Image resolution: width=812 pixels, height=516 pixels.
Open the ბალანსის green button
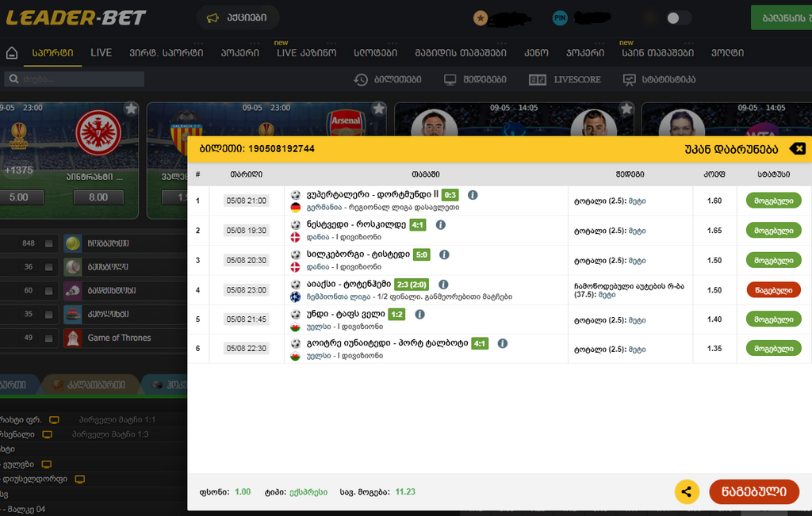781,17
